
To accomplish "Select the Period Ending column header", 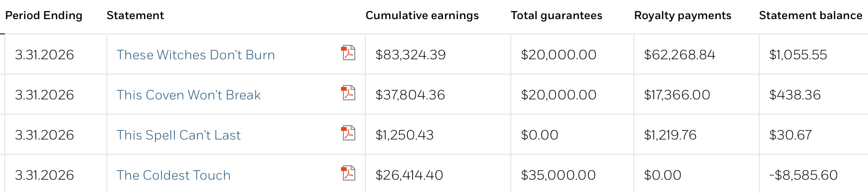I will (44, 16).
